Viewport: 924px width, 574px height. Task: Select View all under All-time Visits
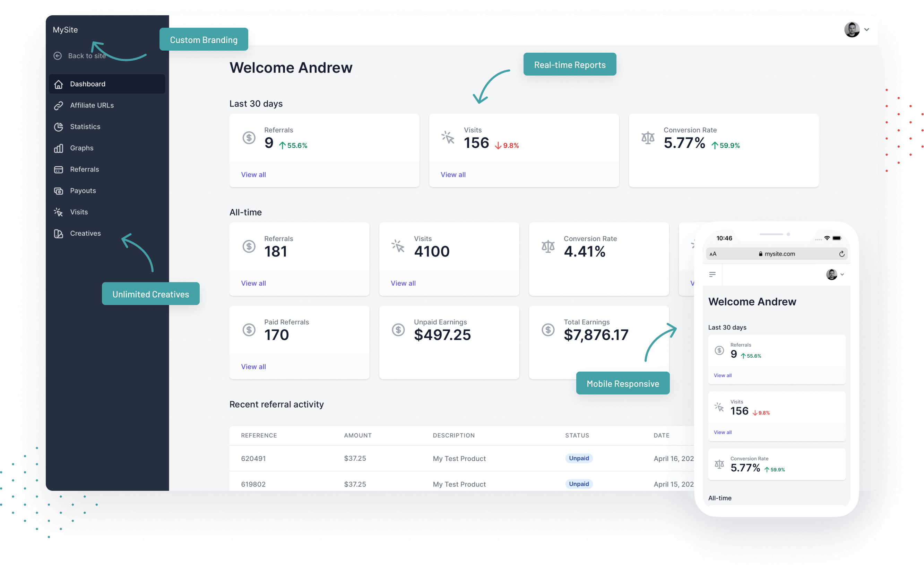404,283
